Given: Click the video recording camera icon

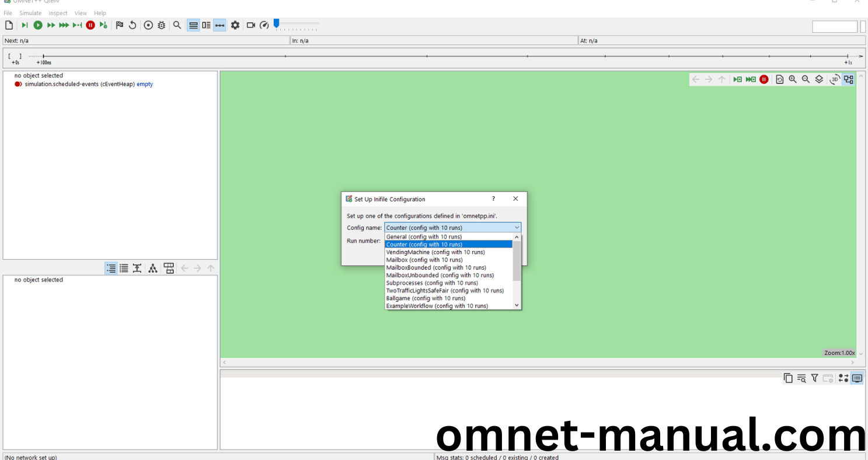Looking at the screenshot, I should pyautogui.click(x=251, y=25).
